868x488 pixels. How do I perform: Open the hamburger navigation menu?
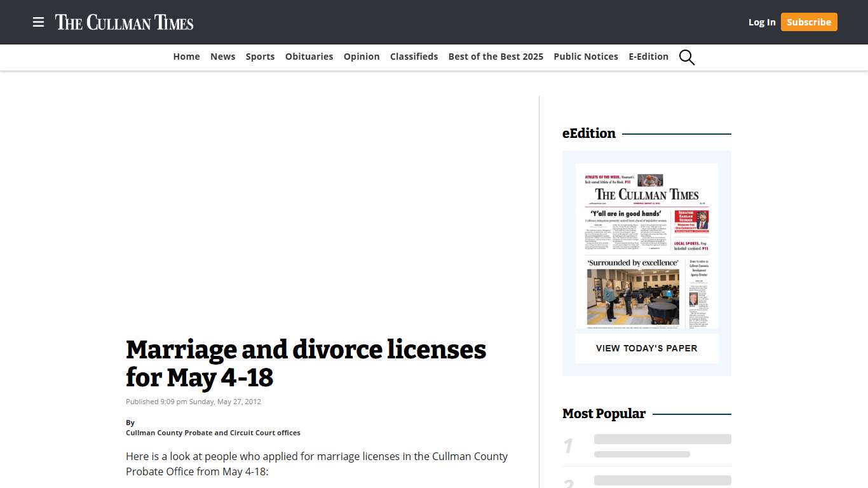(38, 22)
